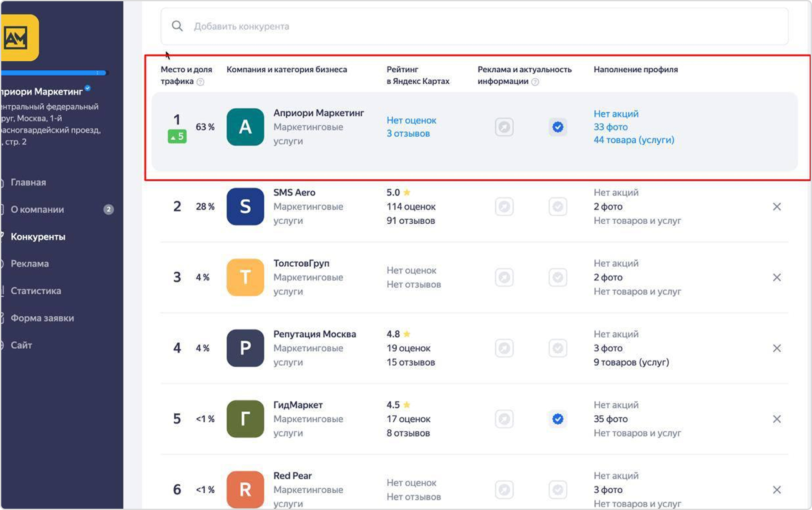Click help icon next to 'информации' header
Viewport: 812px width, 510px height.
(x=535, y=82)
